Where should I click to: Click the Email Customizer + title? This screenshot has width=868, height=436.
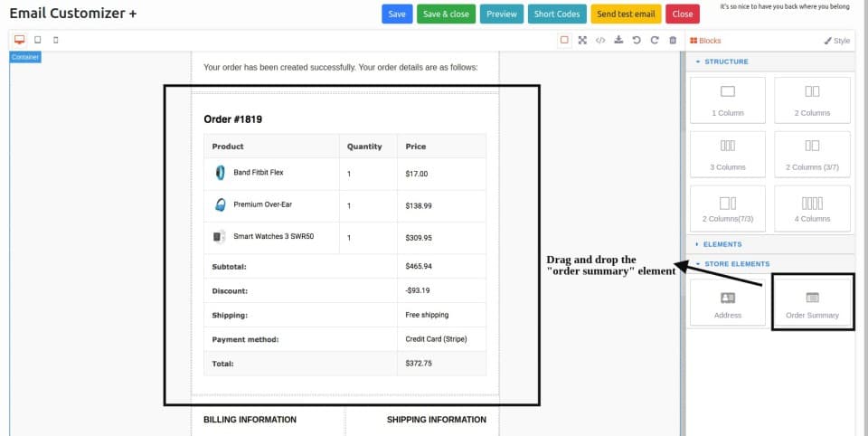[73, 14]
